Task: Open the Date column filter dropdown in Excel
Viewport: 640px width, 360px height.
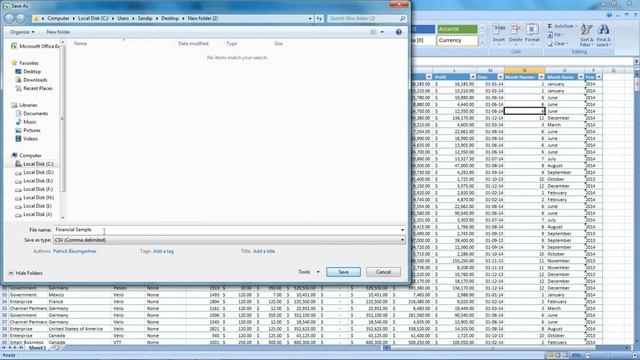Action: tap(500, 77)
